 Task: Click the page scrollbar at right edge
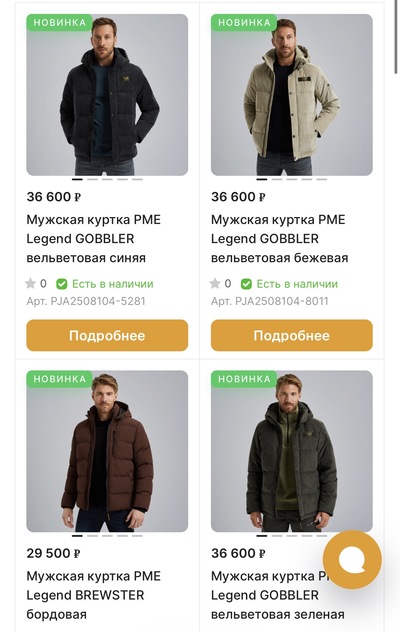[x=396, y=38]
